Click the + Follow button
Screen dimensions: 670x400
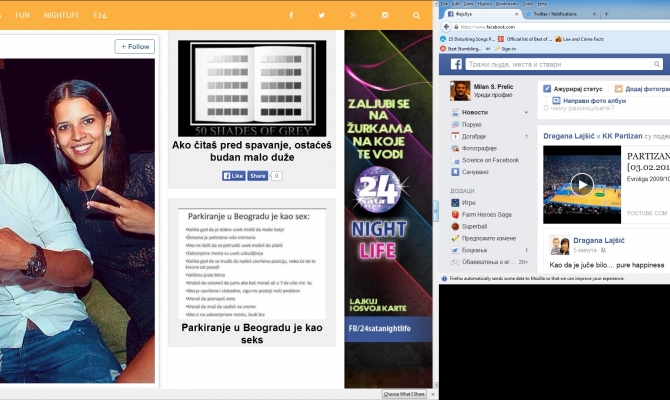pos(135,46)
